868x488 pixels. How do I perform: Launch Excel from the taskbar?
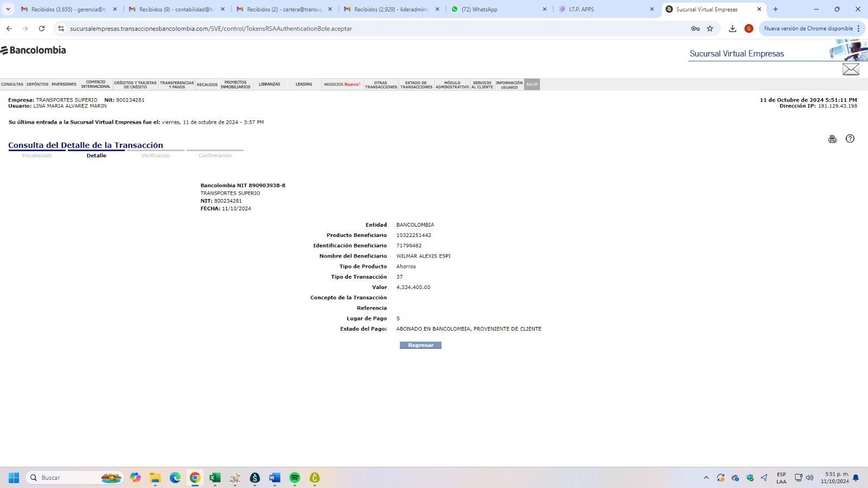(x=215, y=478)
